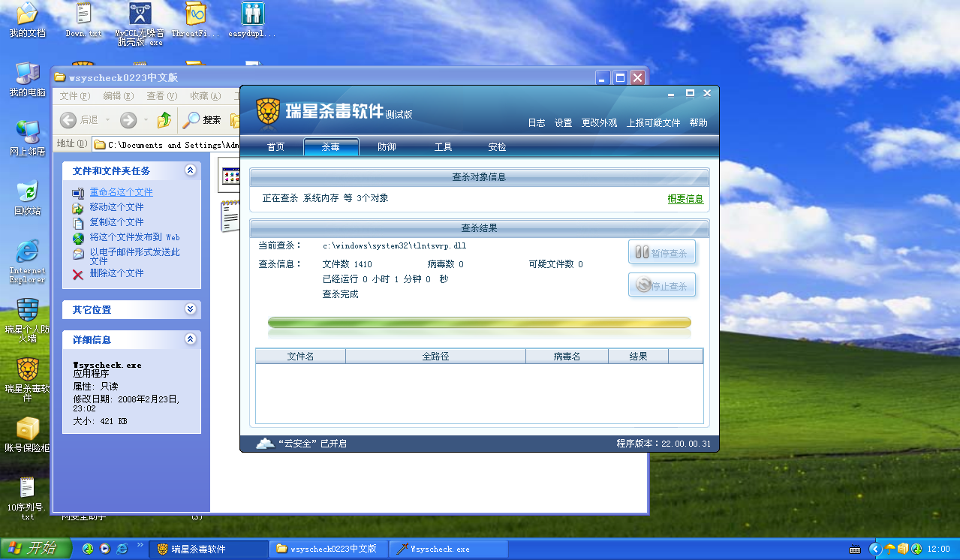
Task: Launch Internet Explorer from the desktop
Action: click(27, 261)
